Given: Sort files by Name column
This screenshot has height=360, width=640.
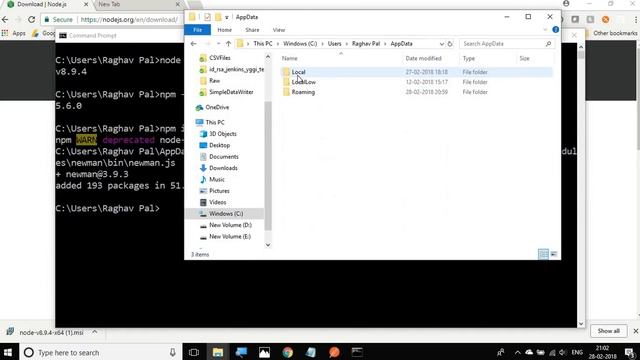Looking at the screenshot, I should (x=290, y=59).
